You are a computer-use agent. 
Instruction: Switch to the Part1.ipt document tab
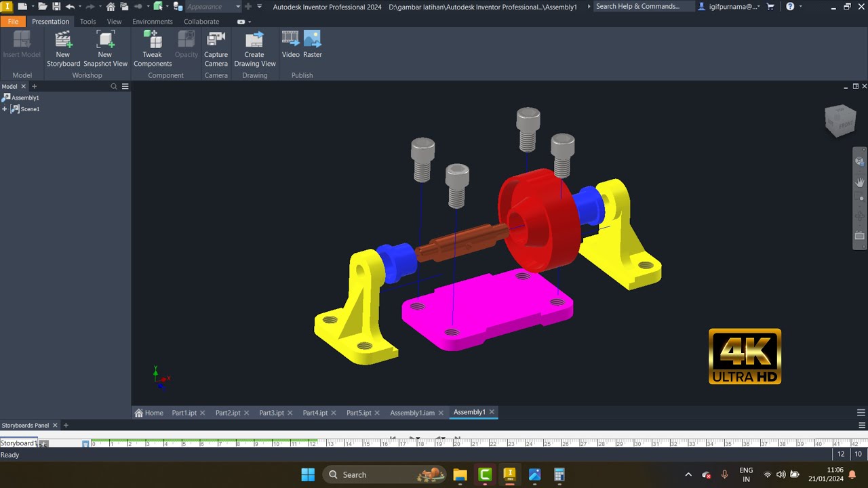click(184, 413)
